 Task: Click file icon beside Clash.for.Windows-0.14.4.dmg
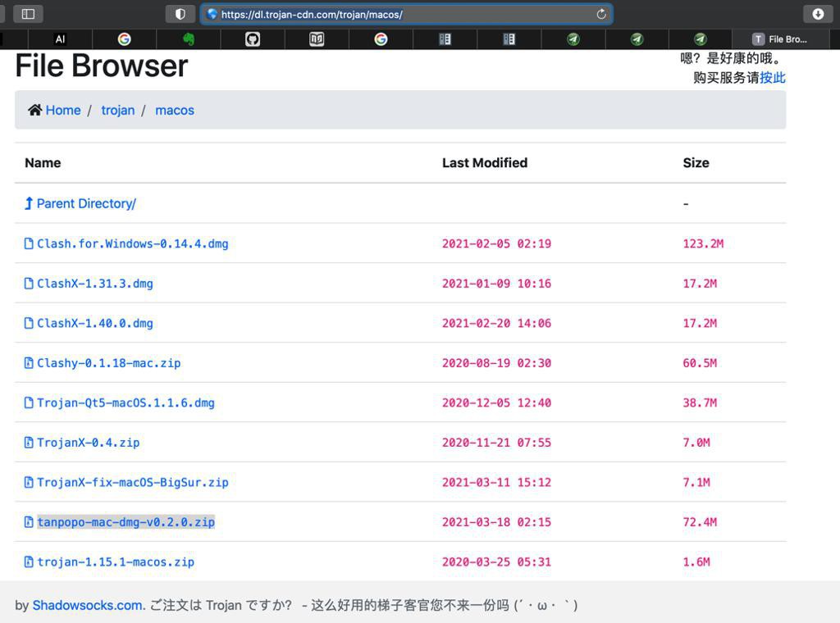tap(29, 243)
